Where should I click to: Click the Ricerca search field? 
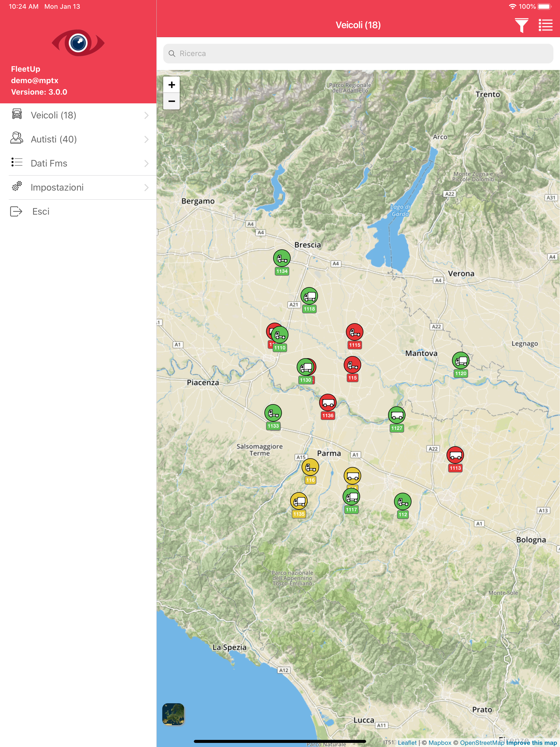tap(358, 53)
